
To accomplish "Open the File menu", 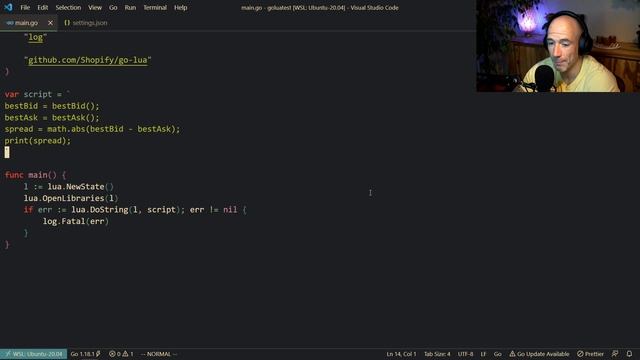I will [x=25, y=7].
